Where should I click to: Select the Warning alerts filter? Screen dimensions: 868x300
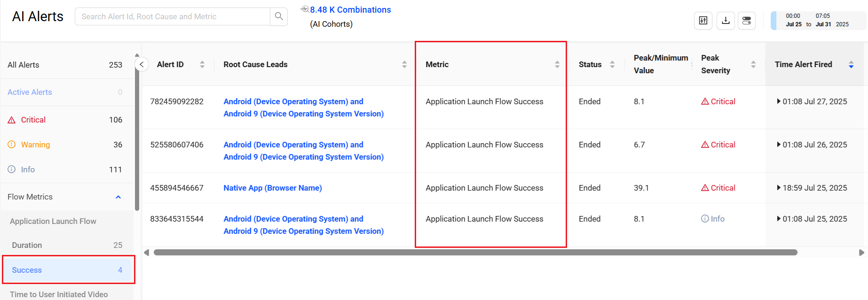35,145
